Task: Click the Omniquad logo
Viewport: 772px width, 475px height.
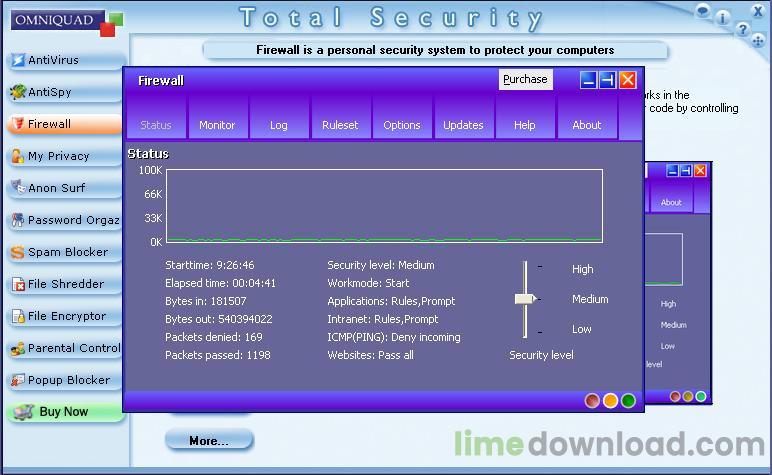Action: (66, 22)
